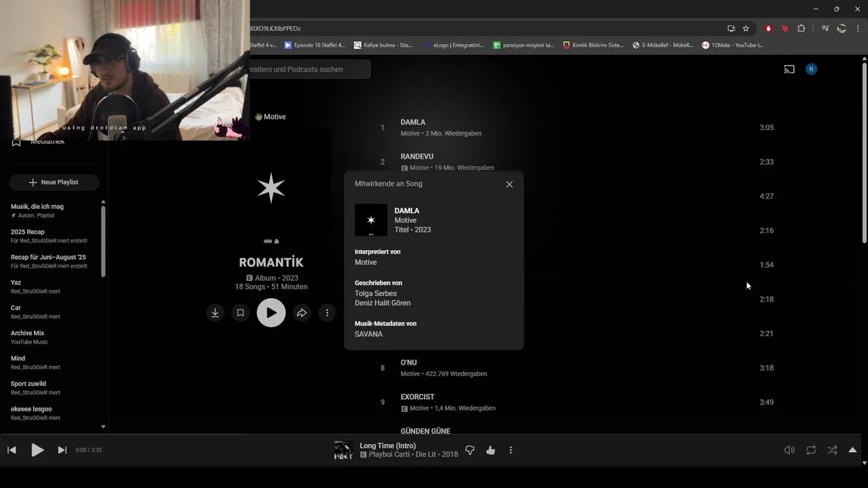This screenshot has height=488, width=868.
Task: Save ROMANTİK album to library
Action: pyautogui.click(x=240, y=312)
